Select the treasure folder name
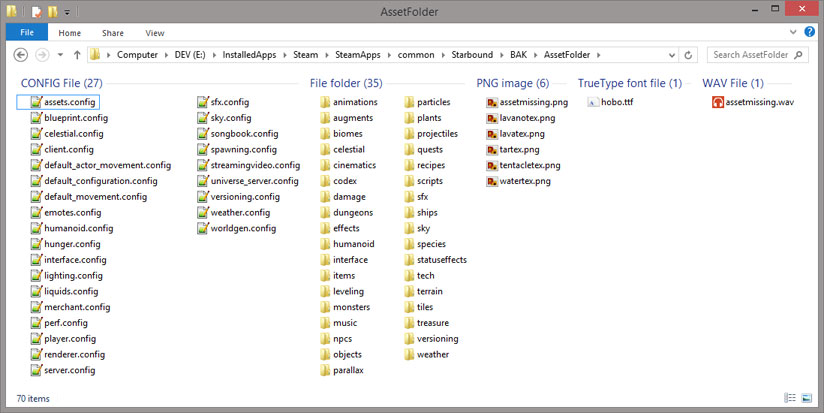This screenshot has width=824, height=413. (433, 323)
